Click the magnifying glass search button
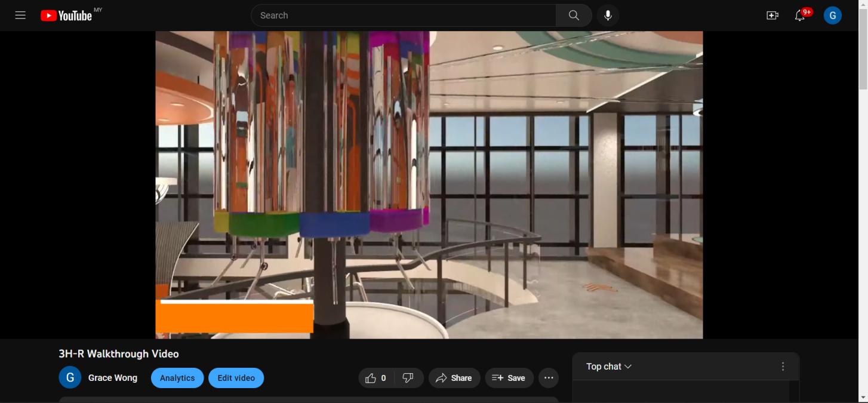 (574, 16)
